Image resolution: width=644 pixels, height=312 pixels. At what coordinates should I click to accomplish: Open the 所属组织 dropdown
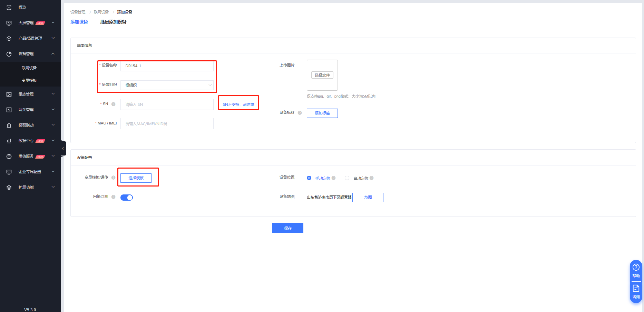[x=167, y=85]
